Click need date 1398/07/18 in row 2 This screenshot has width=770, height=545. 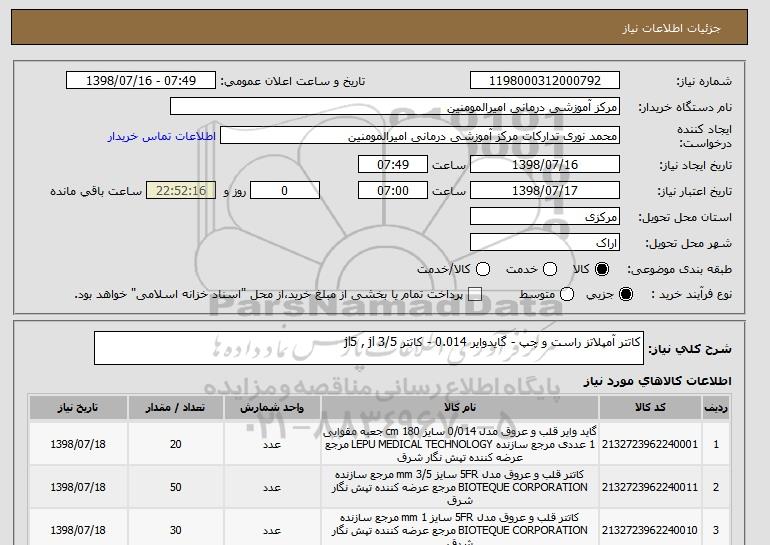(78, 487)
